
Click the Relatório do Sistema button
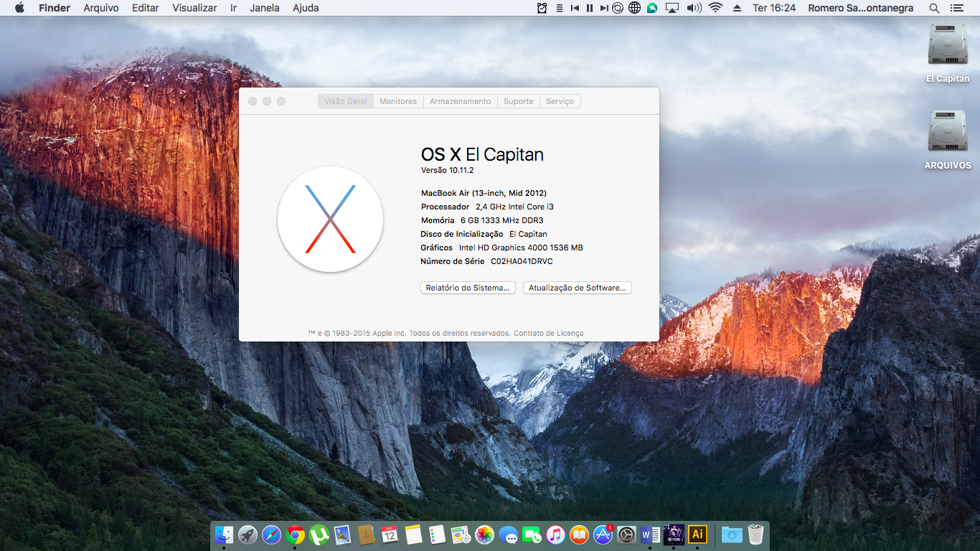tap(468, 288)
